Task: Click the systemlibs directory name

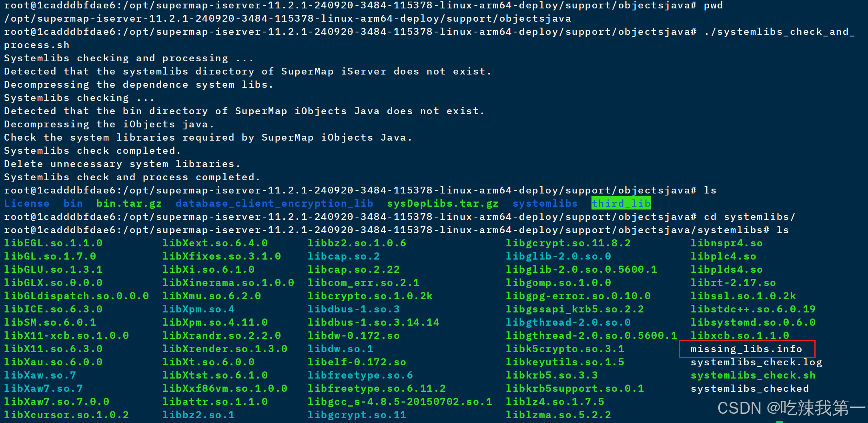Action: coord(545,203)
